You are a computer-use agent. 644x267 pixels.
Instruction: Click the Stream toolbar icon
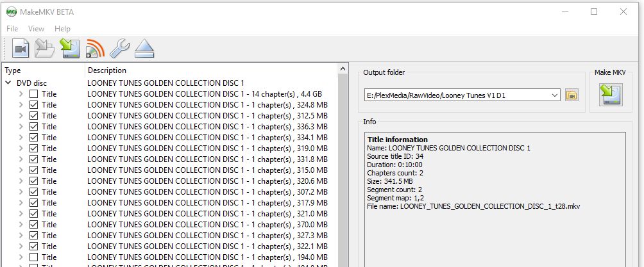point(94,48)
